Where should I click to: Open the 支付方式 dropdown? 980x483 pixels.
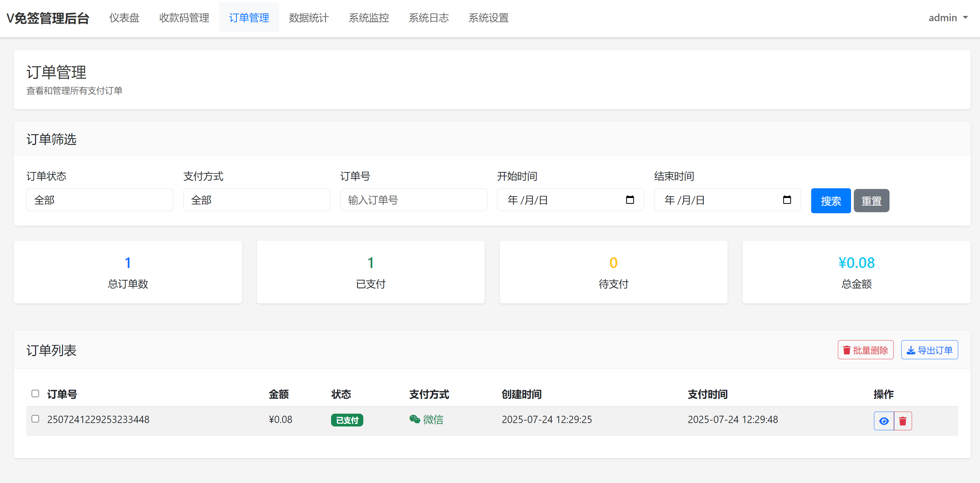[257, 199]
